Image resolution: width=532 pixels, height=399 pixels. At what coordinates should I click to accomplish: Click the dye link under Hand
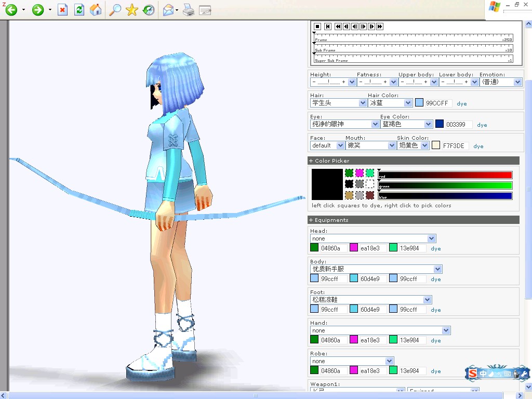coord(436,341)
